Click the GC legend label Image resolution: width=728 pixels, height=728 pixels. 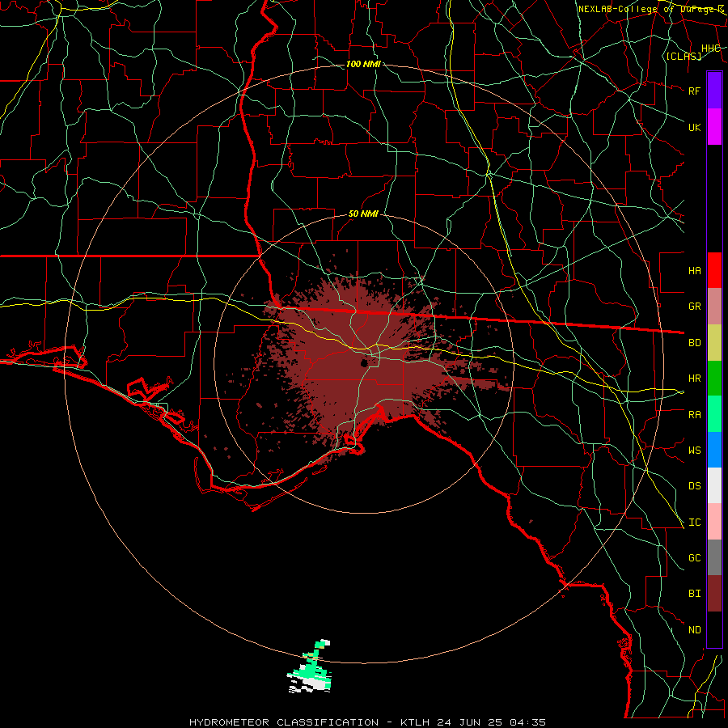(x=694, y=557)
